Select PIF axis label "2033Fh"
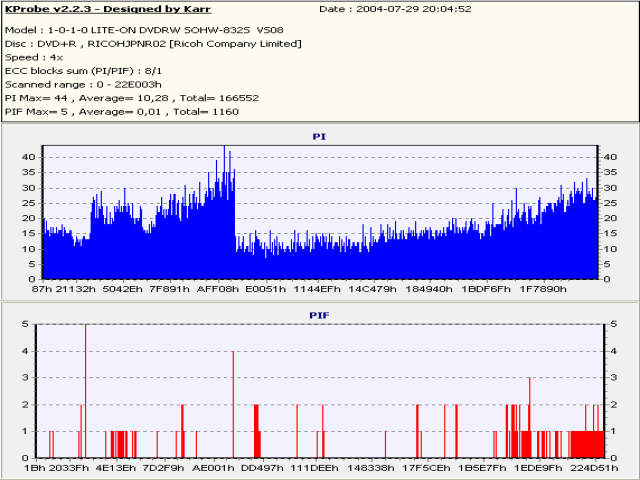 tap(69, 468)
